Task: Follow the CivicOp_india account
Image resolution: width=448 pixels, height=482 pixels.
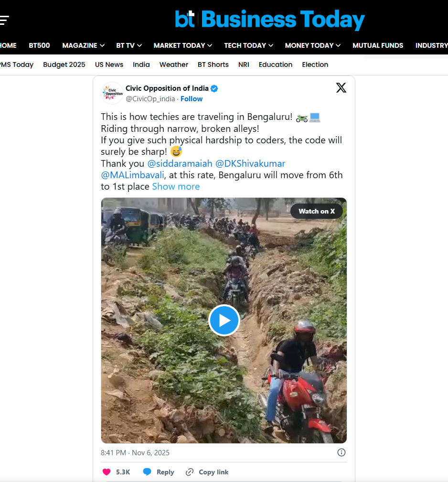Action: click(192, 99)
